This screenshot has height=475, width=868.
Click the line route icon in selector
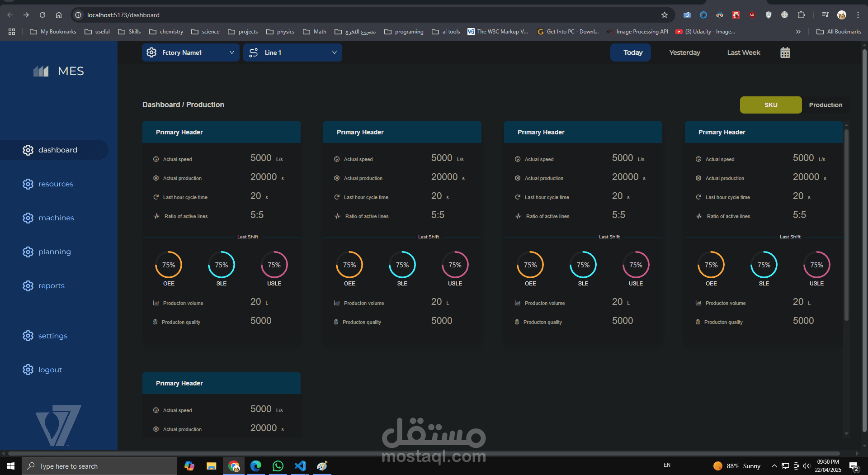click(x=254, y=52)
